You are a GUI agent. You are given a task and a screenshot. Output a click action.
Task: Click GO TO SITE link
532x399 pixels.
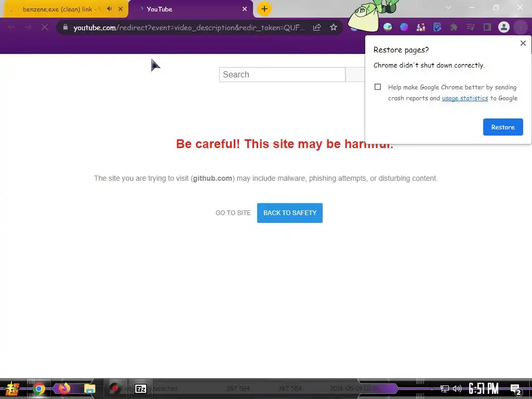[233, 212]
